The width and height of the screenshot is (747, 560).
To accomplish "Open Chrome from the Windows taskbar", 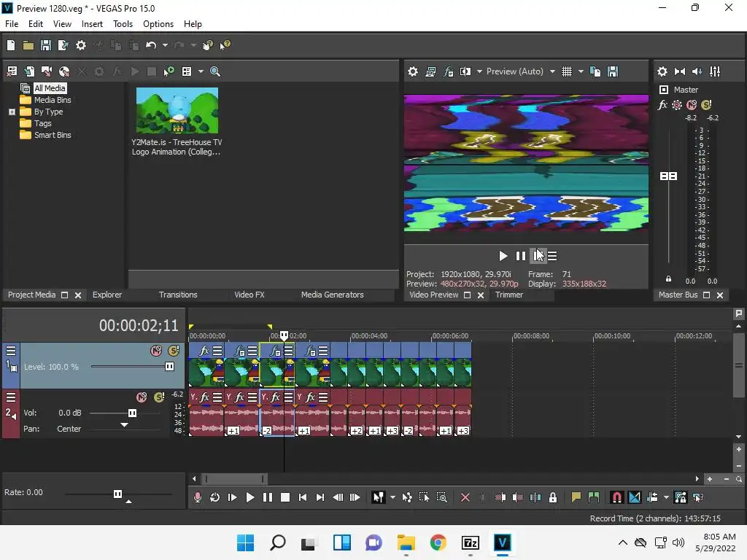I will click(438, 542).
